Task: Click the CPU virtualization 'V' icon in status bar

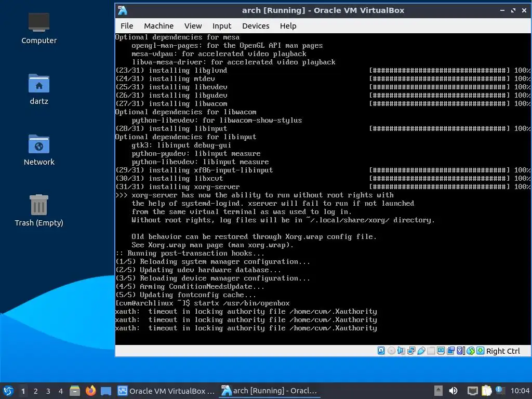Action: coord(460,351)
